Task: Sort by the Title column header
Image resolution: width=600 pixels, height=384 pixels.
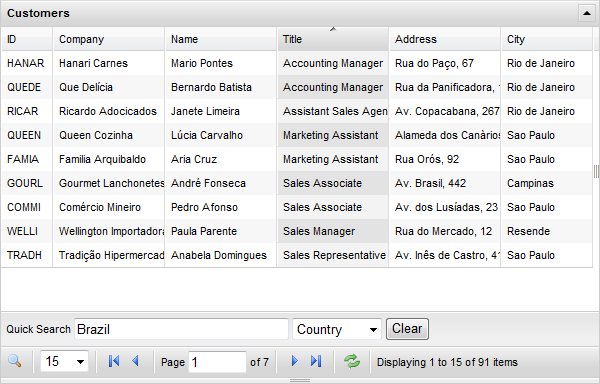Action: [333, 39]
